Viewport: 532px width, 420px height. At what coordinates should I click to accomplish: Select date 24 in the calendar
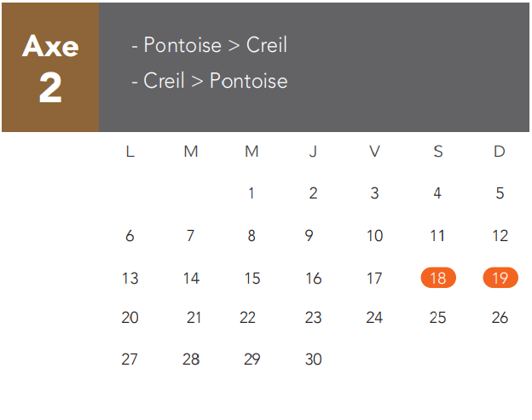click(x=375, y=318)
